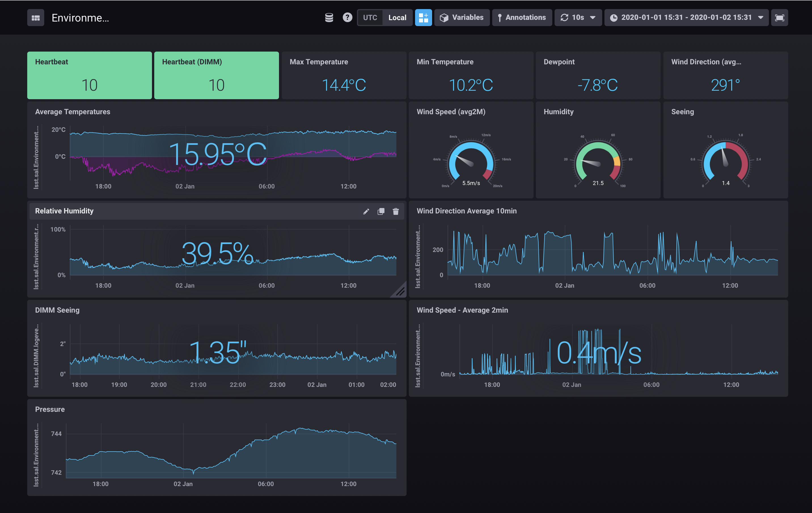Edit the Relative Humidity cell with pencil
The width and height of the screenshot is (812, 513).
coord(366,211)
